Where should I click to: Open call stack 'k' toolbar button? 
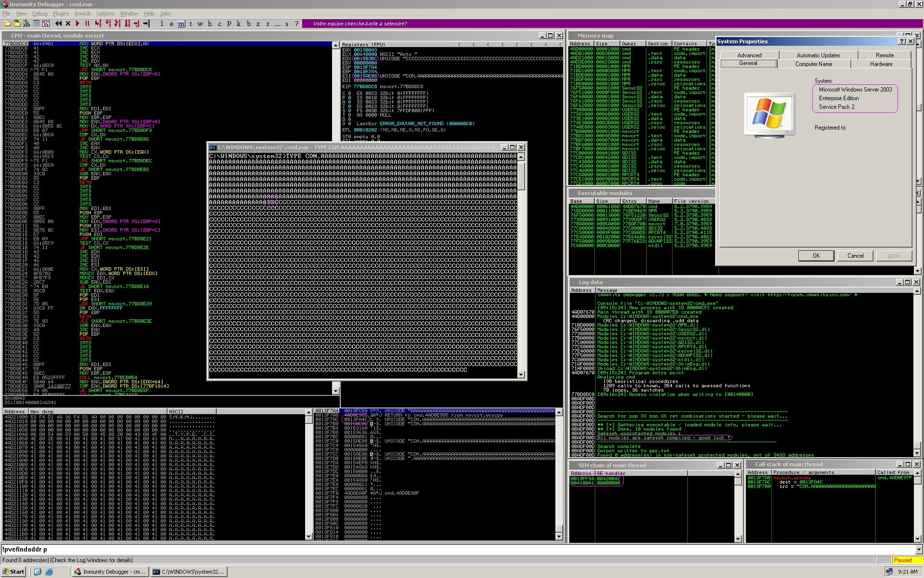(x=239, y=23)
